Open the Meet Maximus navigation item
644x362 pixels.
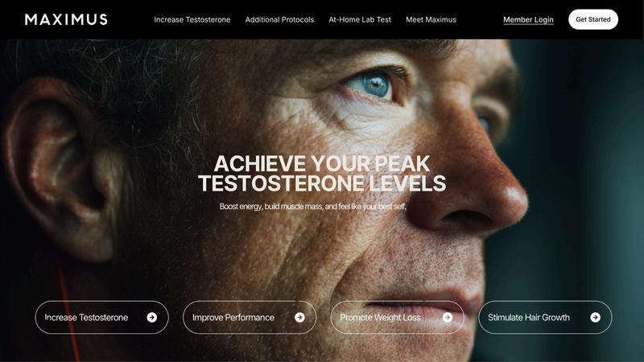(x=431, y=19)
